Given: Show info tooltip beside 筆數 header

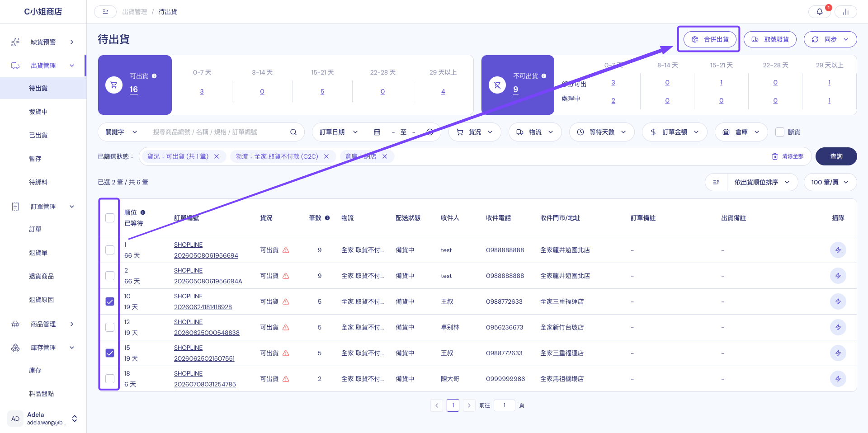Looking at the screenshot, I should (x=327, y=218).
